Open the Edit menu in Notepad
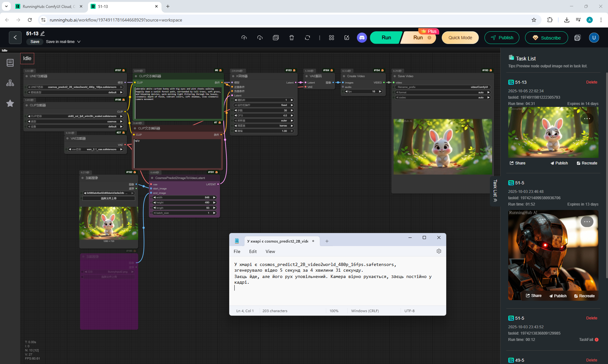This screenshot has height=364, width=608. tap(253, 251)
